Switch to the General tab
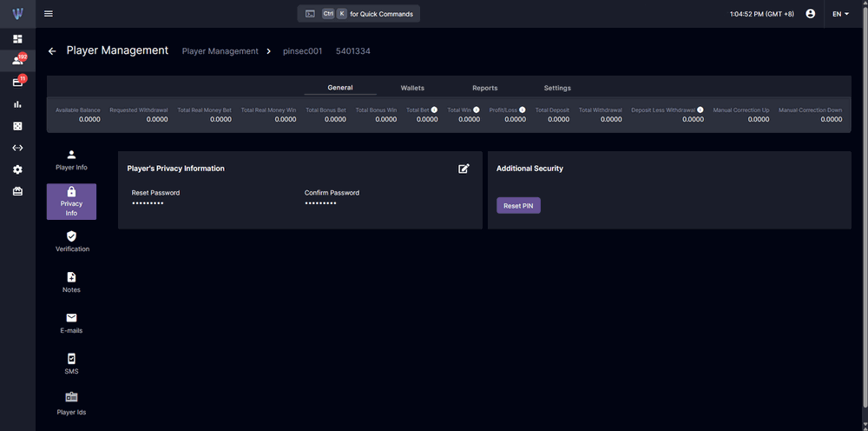This screenshot has width=868, height=431. pos(340,88)
